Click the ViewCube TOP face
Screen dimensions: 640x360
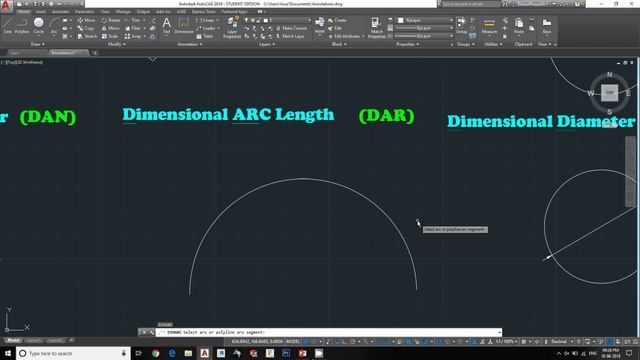609,93
